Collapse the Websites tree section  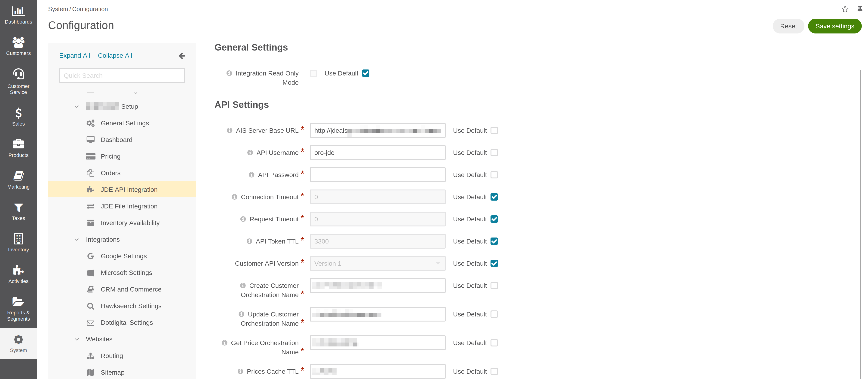coord(77,339)
